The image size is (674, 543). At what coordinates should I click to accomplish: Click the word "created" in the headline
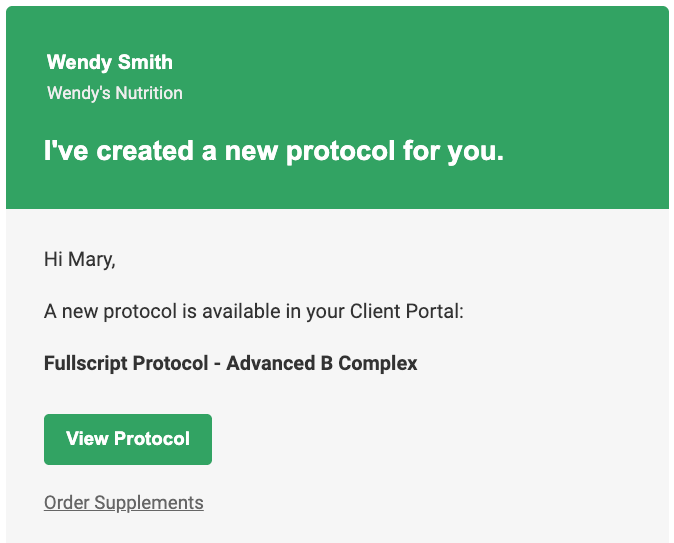(x=145, y=151)
